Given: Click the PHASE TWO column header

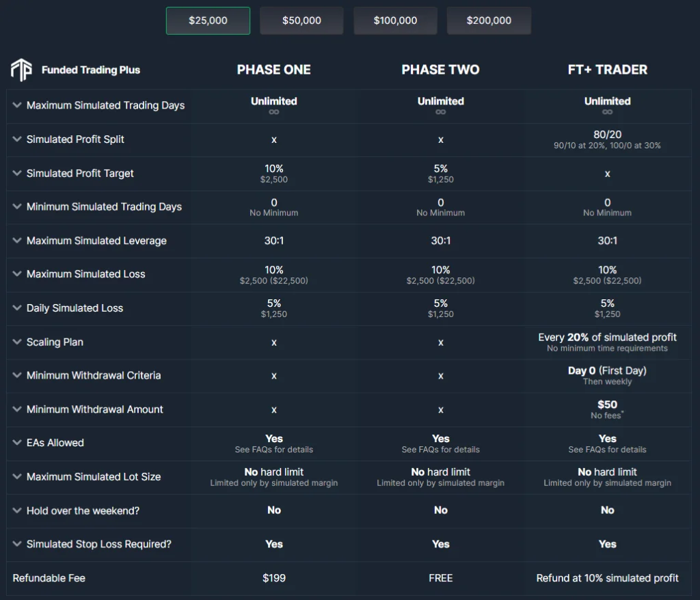Looking at the screenshot, I should coord(441,70).
